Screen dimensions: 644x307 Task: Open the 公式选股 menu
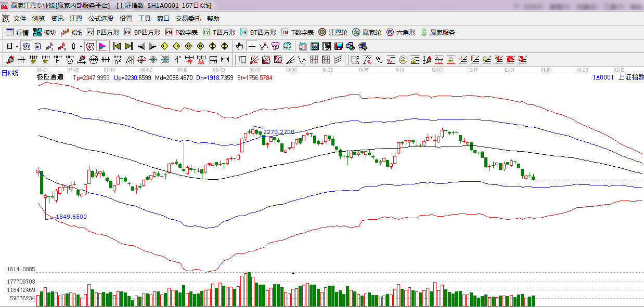click(100, 18)
